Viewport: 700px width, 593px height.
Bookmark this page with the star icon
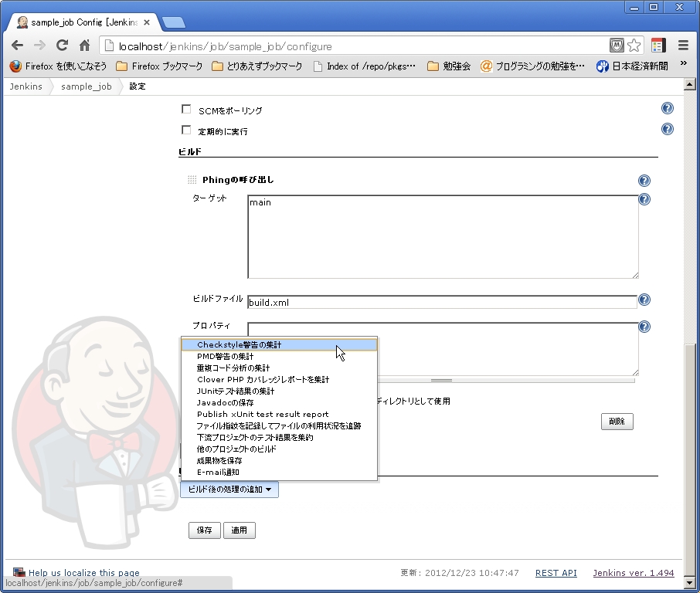point(634,46)
